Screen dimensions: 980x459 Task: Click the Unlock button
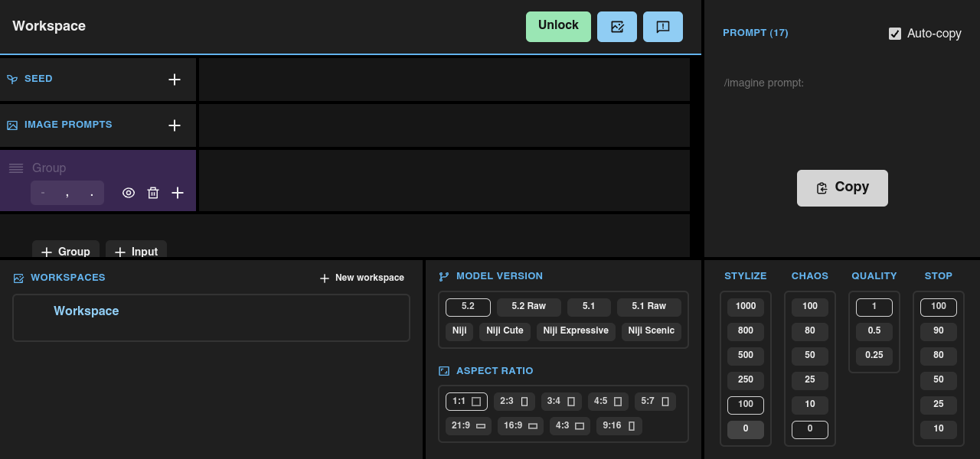pos(558,26)
